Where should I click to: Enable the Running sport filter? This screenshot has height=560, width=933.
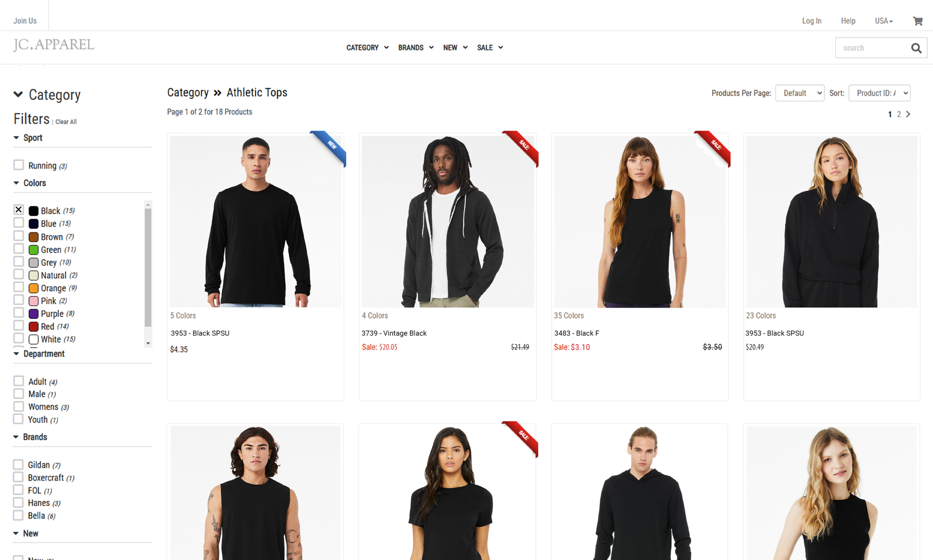click(19, 165)
